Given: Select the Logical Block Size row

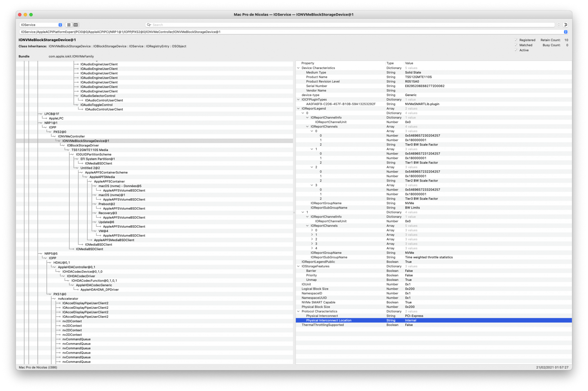Looking at the screenshot, I should pos(434,289).
